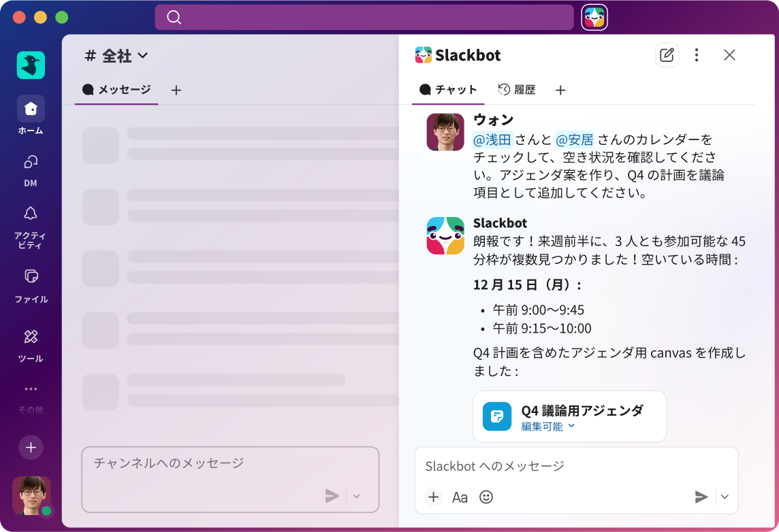Send the channel message
This screenshot has width=779, height=532.
[x=332, y=495]
